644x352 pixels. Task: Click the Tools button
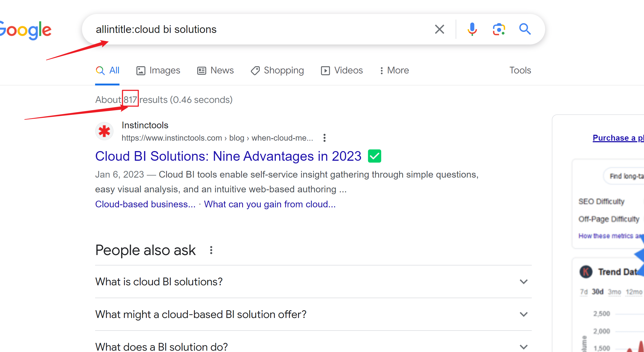point(520,70)
